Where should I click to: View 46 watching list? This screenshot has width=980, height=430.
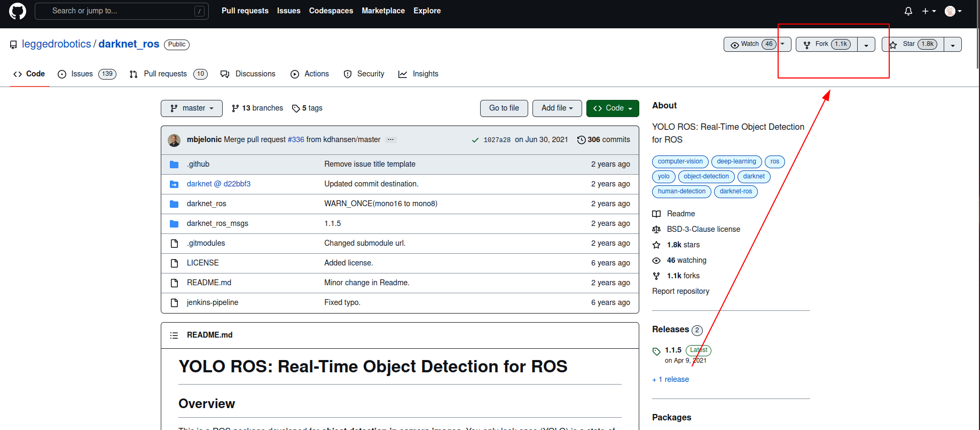pos(679,261)
